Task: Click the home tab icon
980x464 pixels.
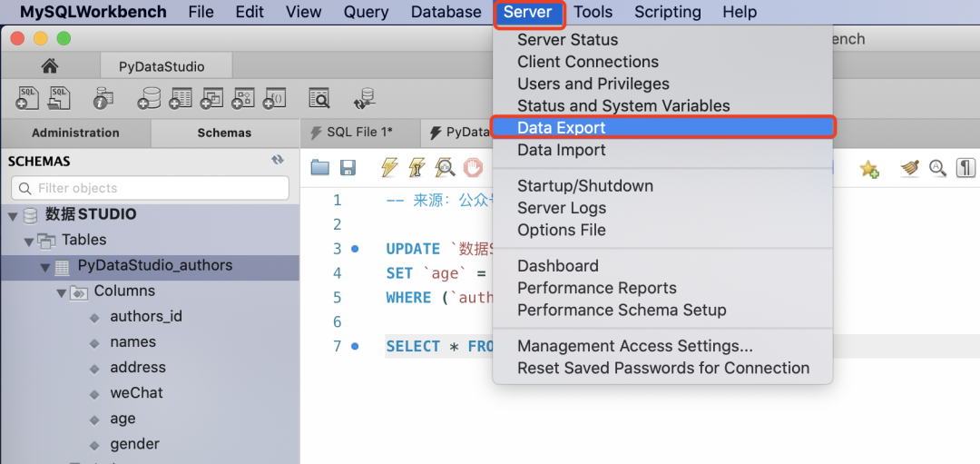Action: (49, 65)
